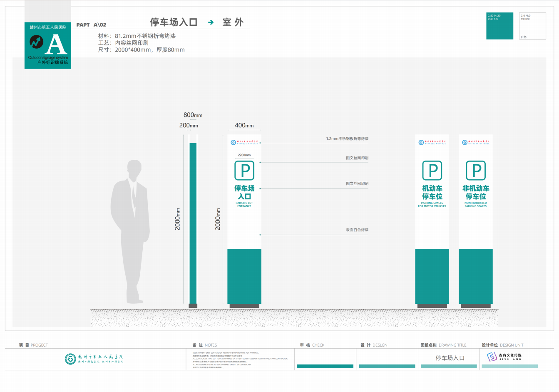Screen dimensions: 559x392
Task: Click the '备注 NOTES' footer label
Action: 205,345
